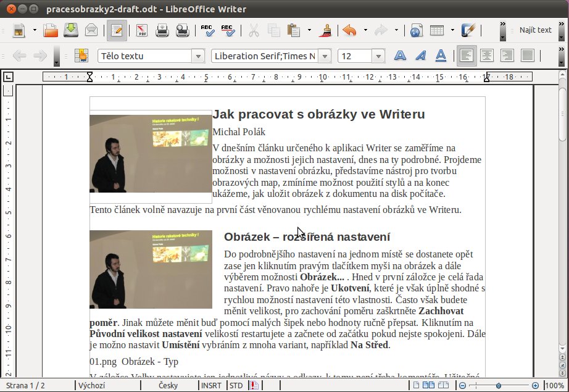Screen dimensions: 569x392
Task: Click the Copy icon
Action: [273, 30]
